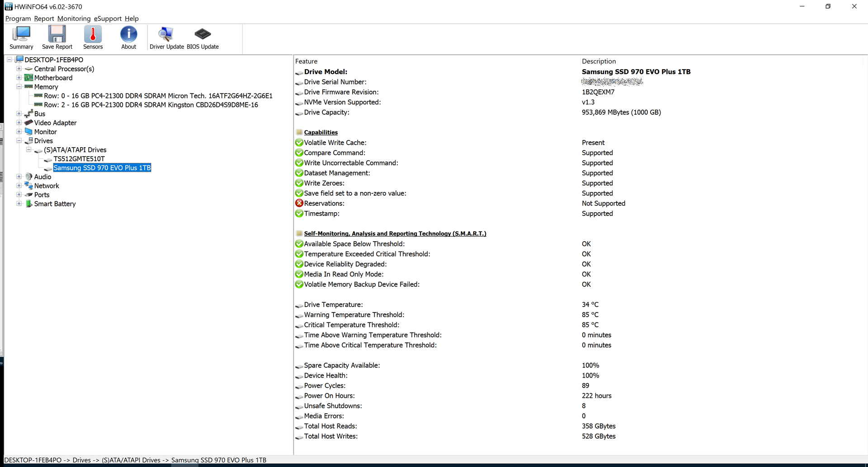Click the drive icon beside Power Cycles
This screenshot has width=868, height=467.
pyautogui.click(x=299, y=386)
